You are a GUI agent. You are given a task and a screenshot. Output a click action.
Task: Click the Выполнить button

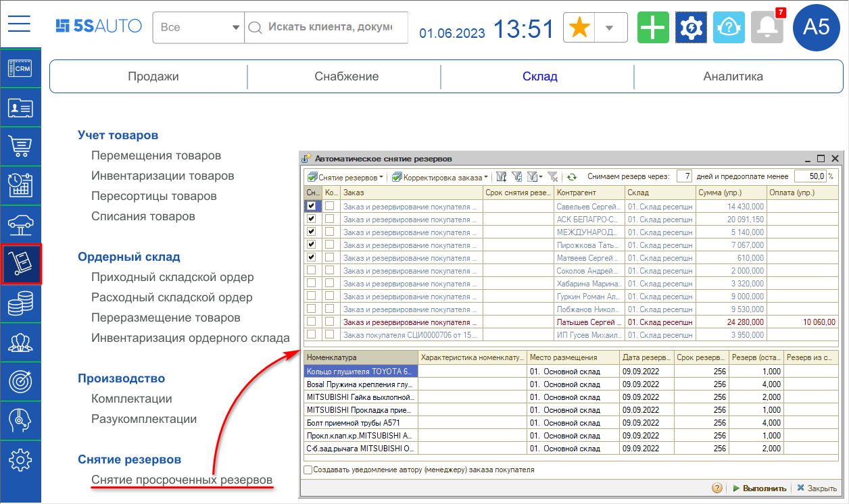759,488
